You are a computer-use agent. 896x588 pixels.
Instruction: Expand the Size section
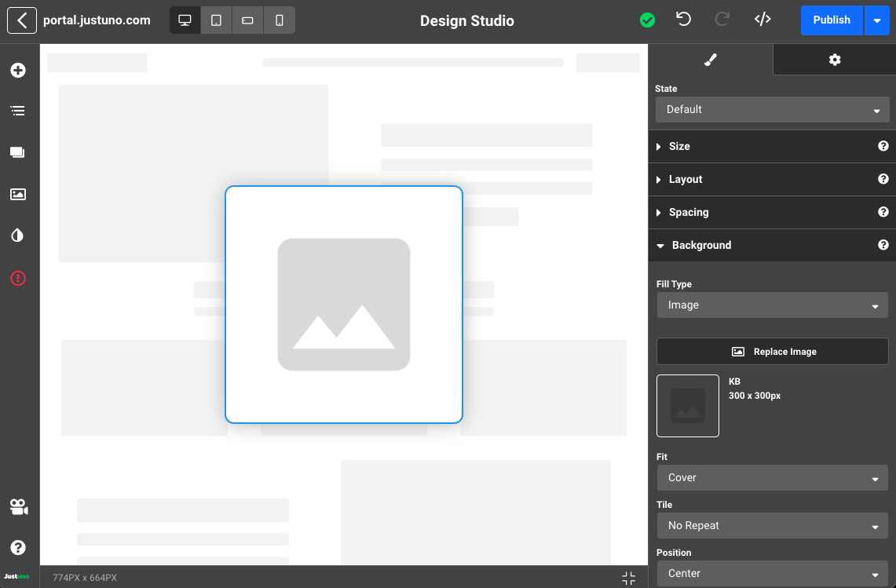679,147
